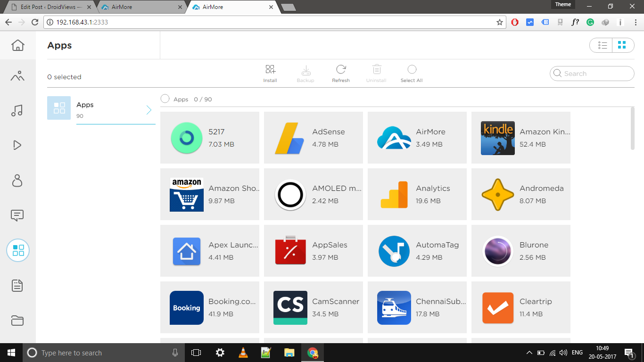Select the Amazon Shopping app icon
The width and height of the screenshot is (644, 362).
[187, 195]
